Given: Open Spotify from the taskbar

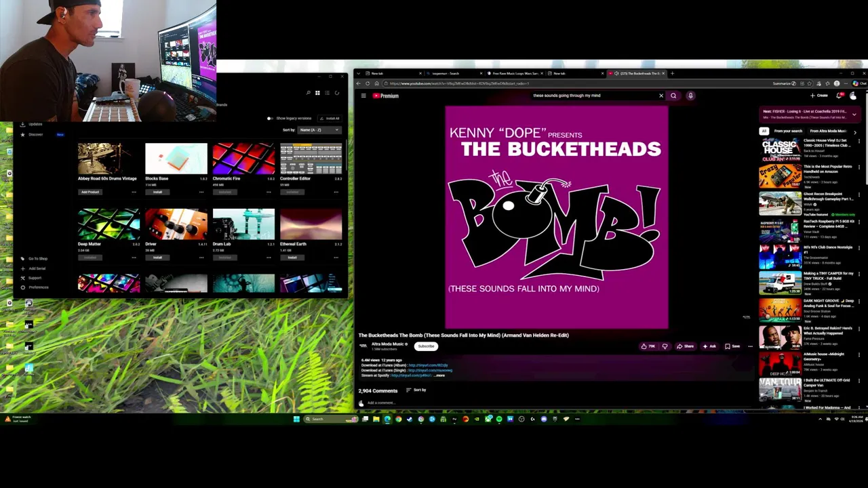Looking at the screenshot, I should click(499, 419).
